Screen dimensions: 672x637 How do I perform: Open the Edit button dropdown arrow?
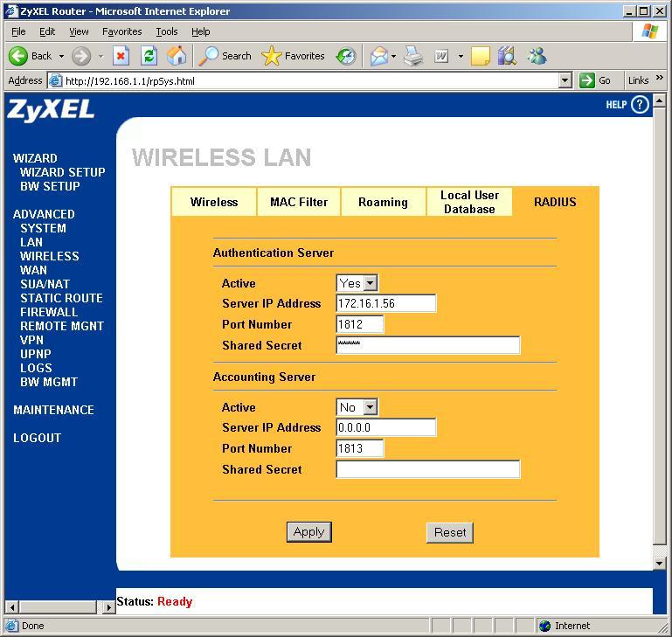coord(461,56)
